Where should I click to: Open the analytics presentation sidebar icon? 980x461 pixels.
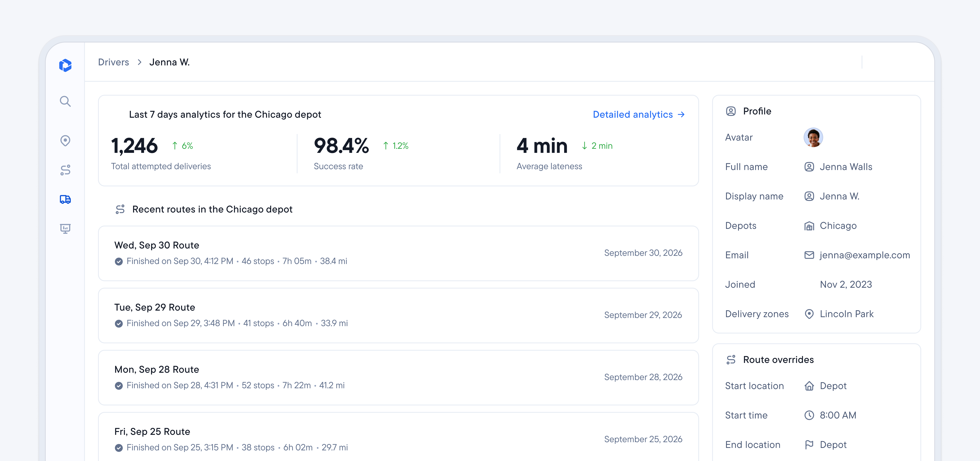tap(65, 228)
